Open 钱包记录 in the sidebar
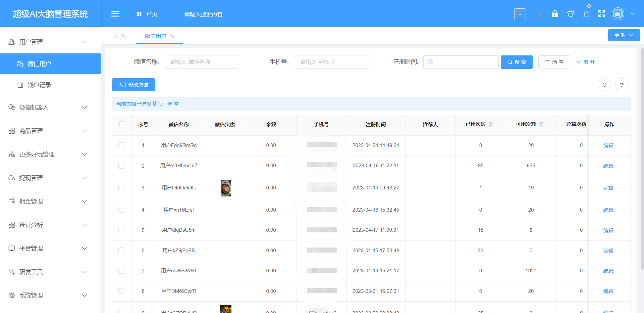This screenshot has width=644, height=313. click(39, 85)
